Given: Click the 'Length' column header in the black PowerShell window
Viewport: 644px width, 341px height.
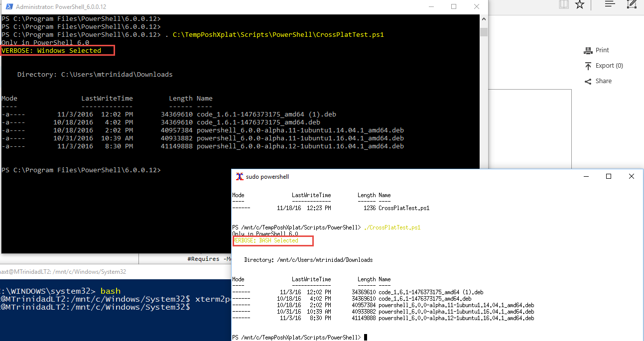Looking at the screenshot, I should (181, 99).
